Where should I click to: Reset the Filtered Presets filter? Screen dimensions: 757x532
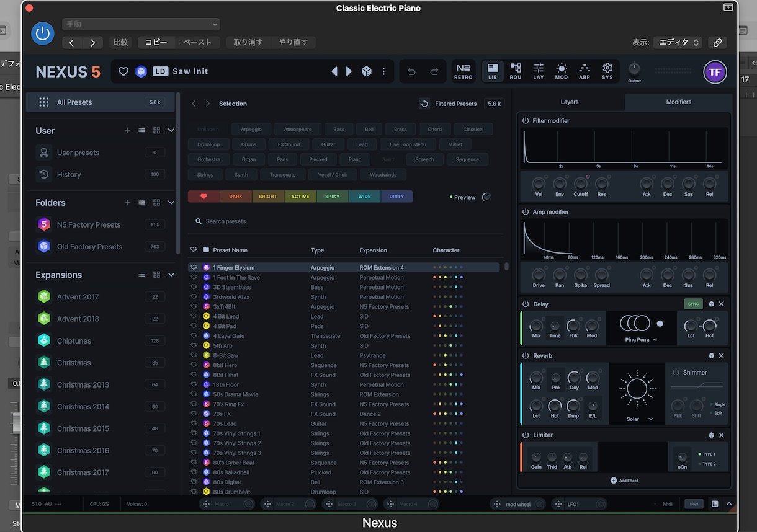[x=424, y=104]
